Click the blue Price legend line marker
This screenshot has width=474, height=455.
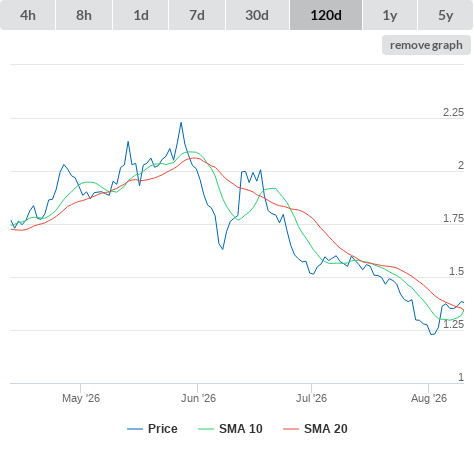point(135,429)
